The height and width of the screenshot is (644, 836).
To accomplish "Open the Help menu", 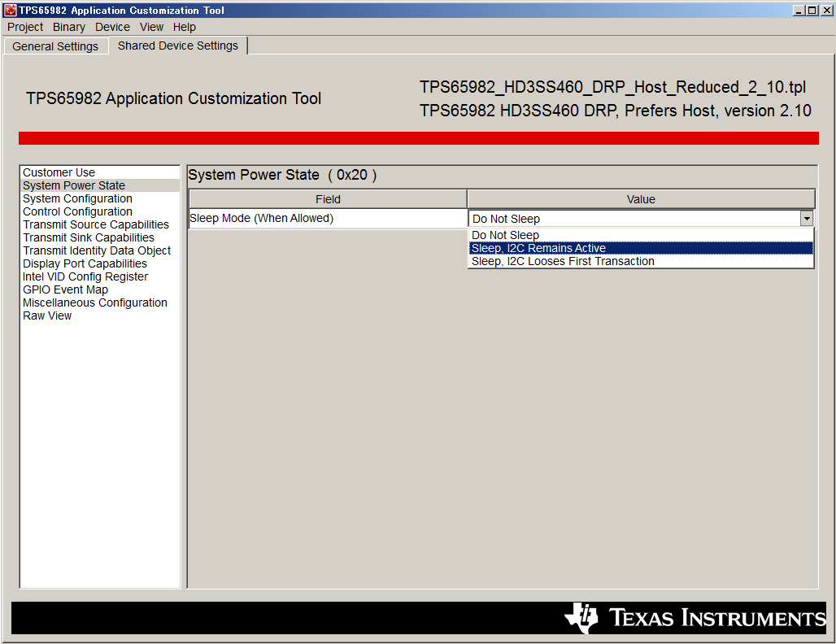I will click(184, 27).
